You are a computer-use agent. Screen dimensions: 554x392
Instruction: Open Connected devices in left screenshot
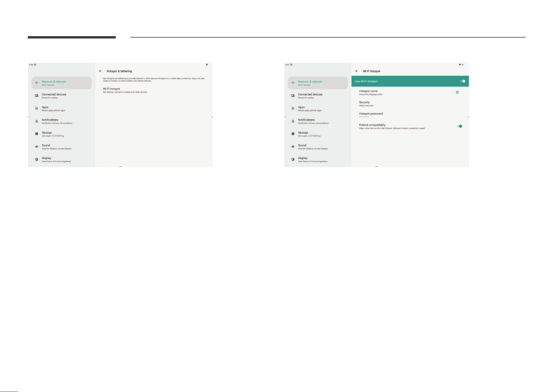(62, 96)
